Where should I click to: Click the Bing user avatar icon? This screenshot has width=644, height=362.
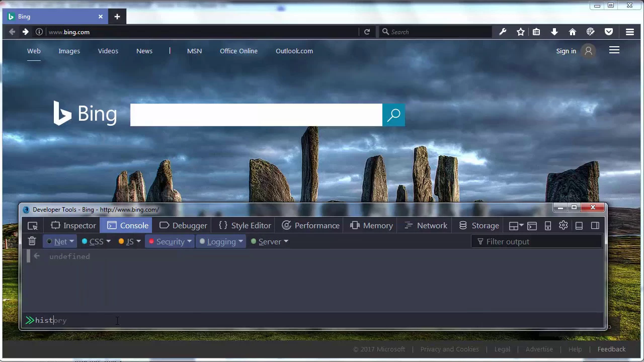(x=588, y=51)
